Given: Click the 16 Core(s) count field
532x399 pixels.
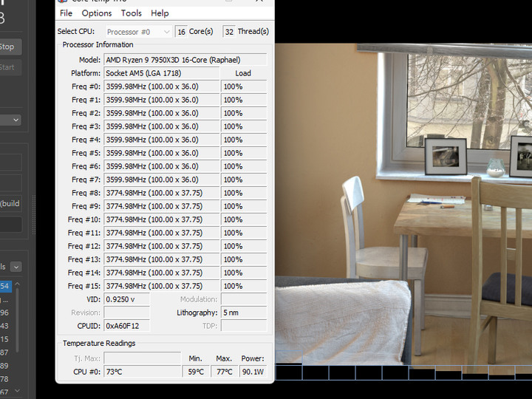Looking at the screenshot, I should 181,32.
